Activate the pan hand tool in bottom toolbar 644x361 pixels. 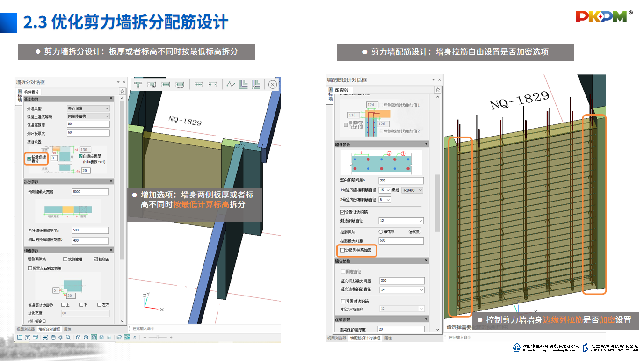[x=53, y=337]
